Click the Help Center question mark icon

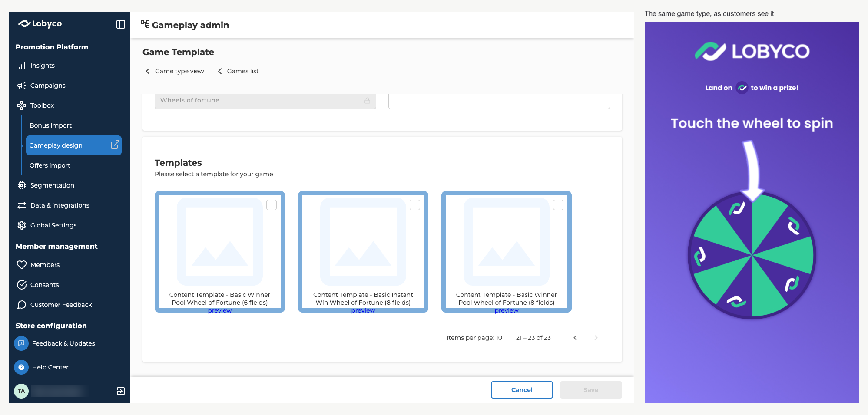coord(21,367)
